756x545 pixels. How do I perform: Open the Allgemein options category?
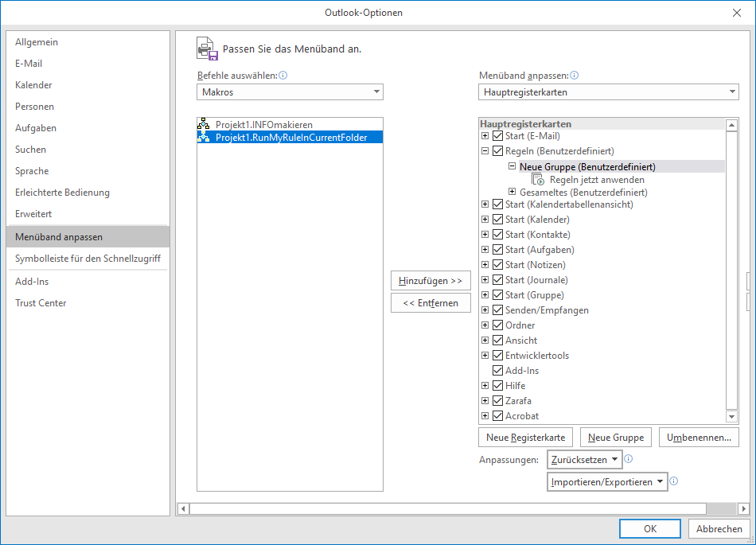[x=88, y=42]
